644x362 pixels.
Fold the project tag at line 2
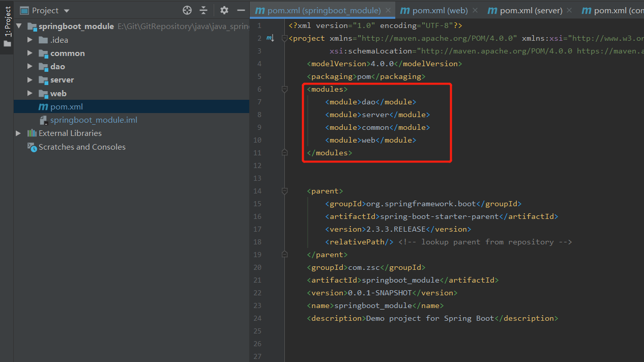(x=284, y=38)
